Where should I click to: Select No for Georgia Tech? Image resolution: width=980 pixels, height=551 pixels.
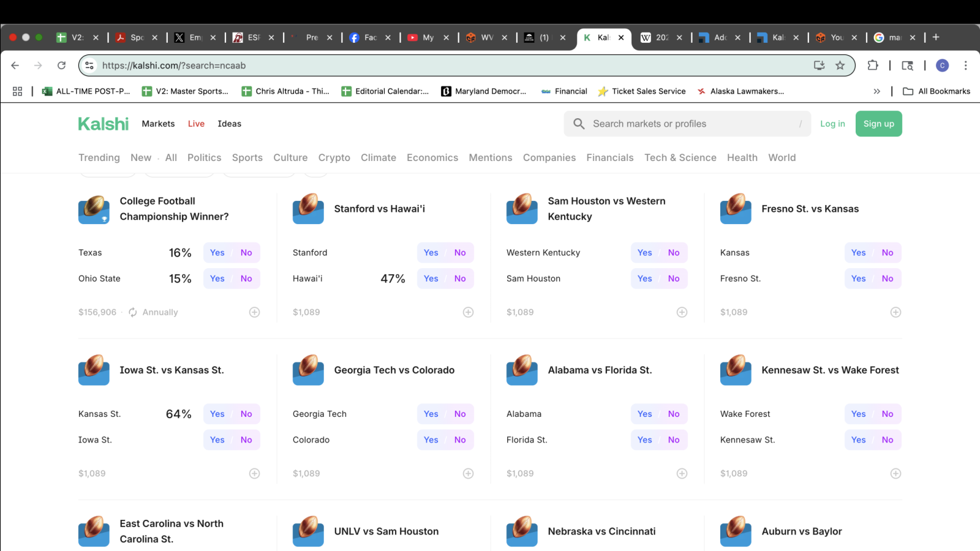click(460, 414)
